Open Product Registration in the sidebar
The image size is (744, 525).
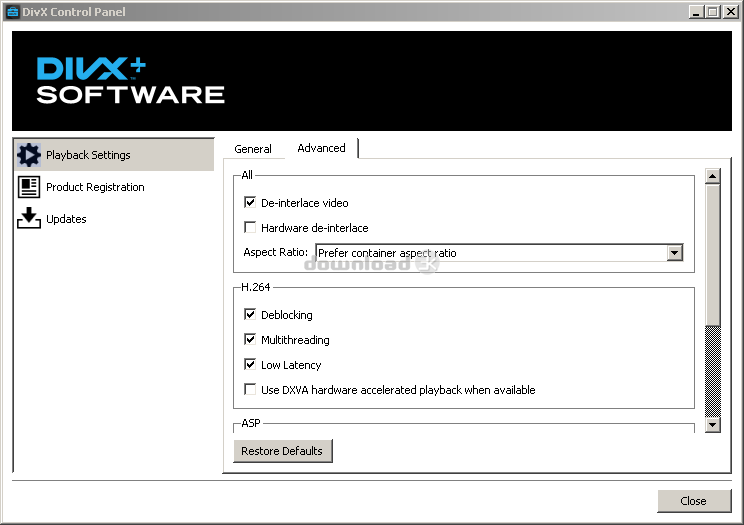(95, 187)
